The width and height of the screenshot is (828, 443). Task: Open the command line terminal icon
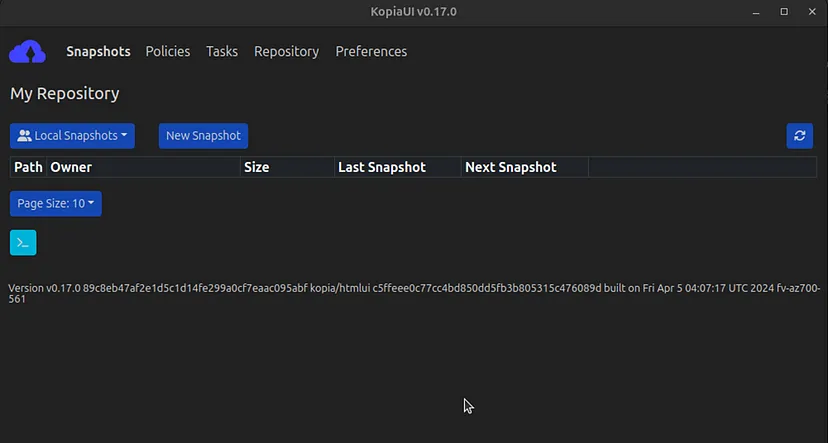[23, 242]
